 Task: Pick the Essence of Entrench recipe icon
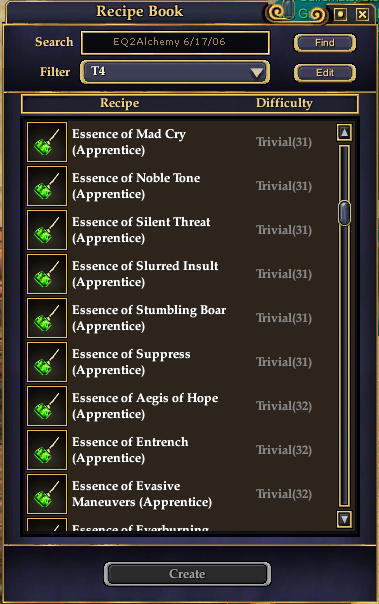47,449
